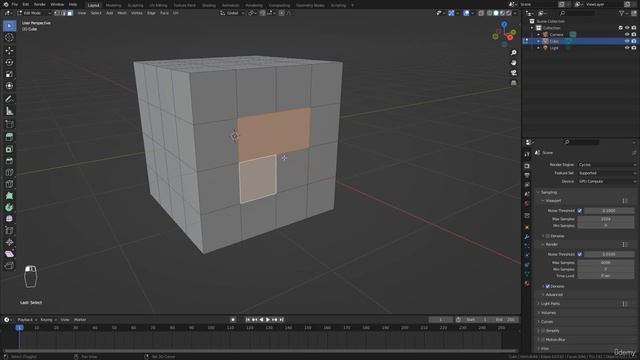Image resolution: width=640 pixels, height=360 pixels.
Task: Open the Output properties tab
Action: point(527,176)
